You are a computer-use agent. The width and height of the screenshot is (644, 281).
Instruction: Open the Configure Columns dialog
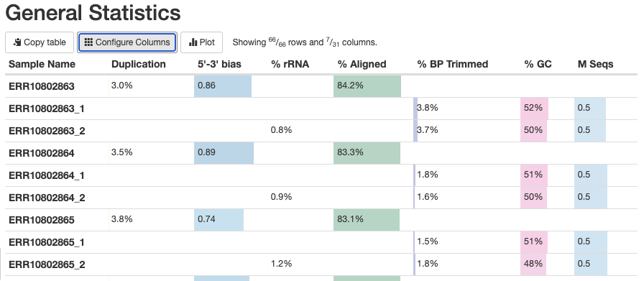[x=127, y=42]
